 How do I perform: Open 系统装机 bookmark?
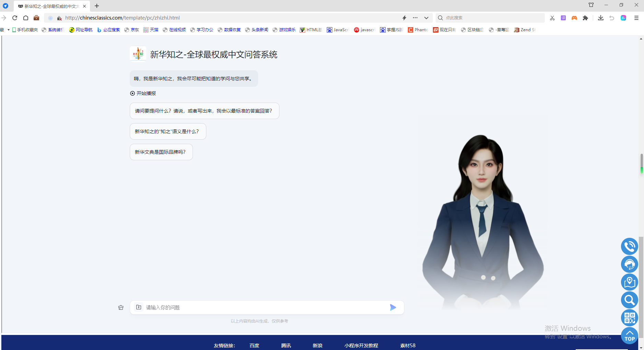(53, 30)
